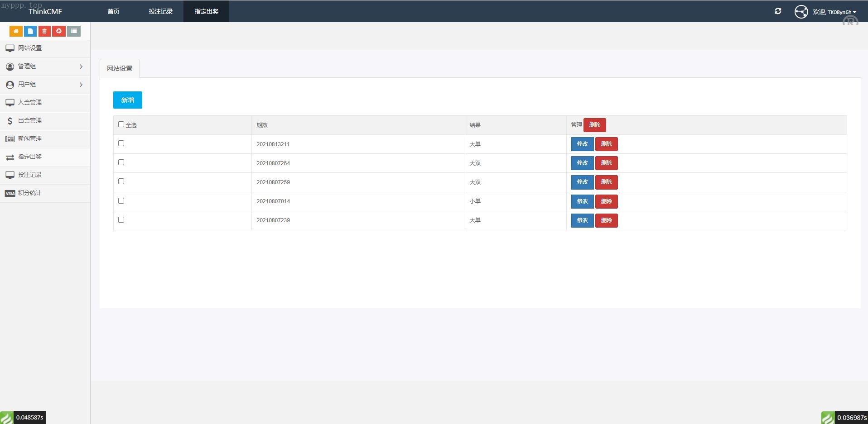
Task: Click the refresh icon in top bar
Action: 778,11
